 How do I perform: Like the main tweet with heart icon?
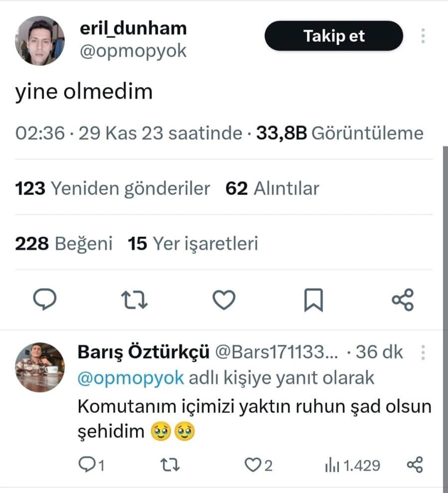point(224,300)
